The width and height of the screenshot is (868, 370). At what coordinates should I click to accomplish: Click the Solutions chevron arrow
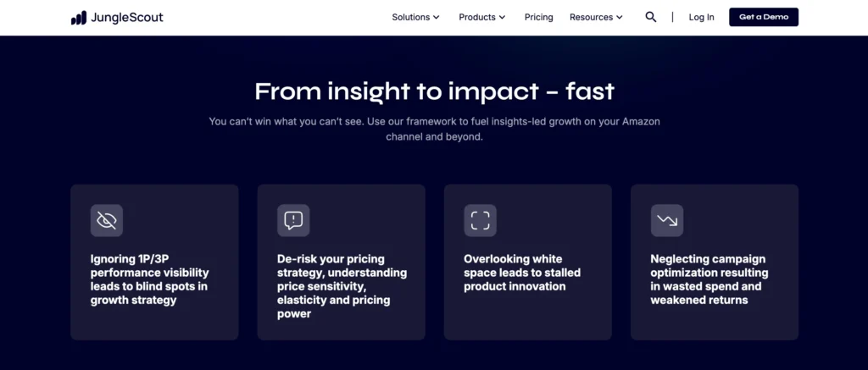click(x=437, y=17)
